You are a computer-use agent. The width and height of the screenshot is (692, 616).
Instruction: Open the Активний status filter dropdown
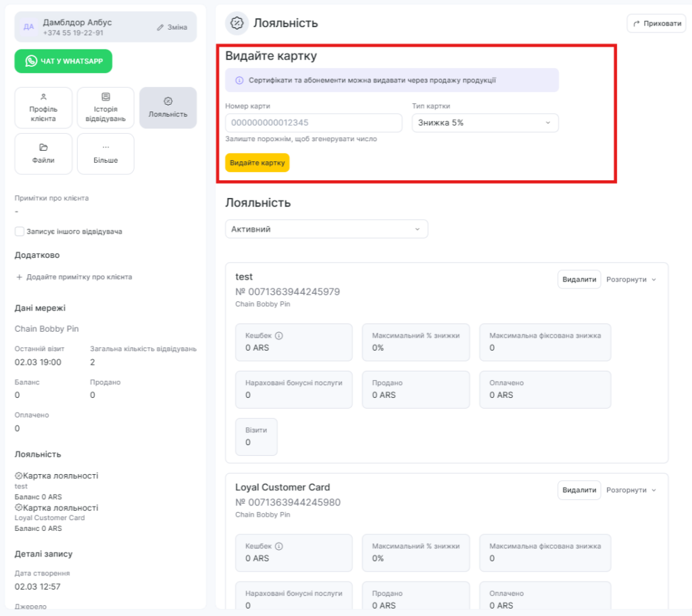[326, 229]
